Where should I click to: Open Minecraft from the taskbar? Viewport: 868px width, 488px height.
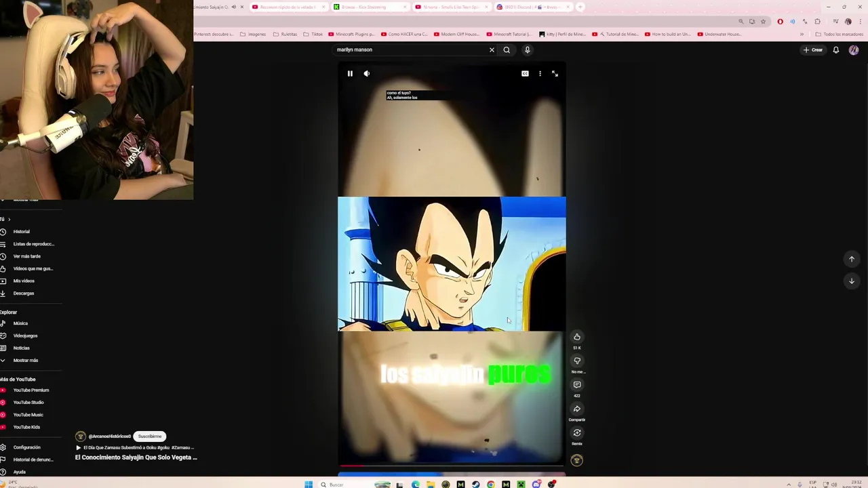521,484
